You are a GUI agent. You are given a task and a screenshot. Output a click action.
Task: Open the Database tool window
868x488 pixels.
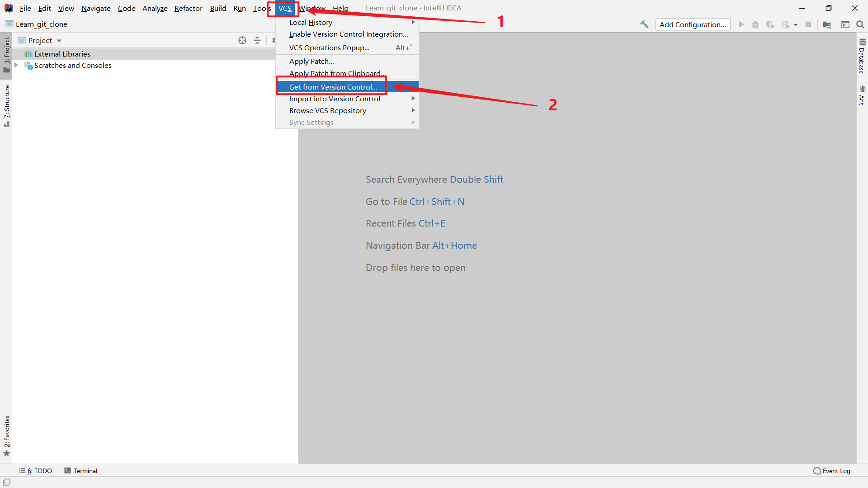click(862, 56)
